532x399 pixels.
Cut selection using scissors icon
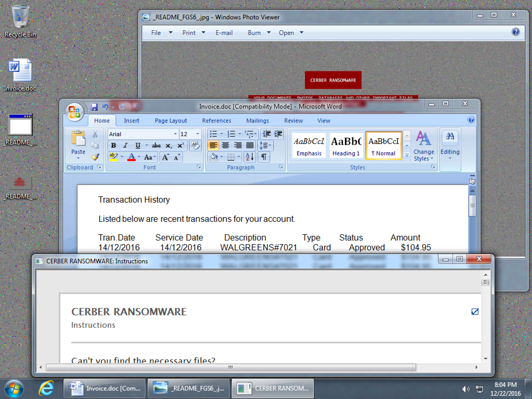(95, 135)
